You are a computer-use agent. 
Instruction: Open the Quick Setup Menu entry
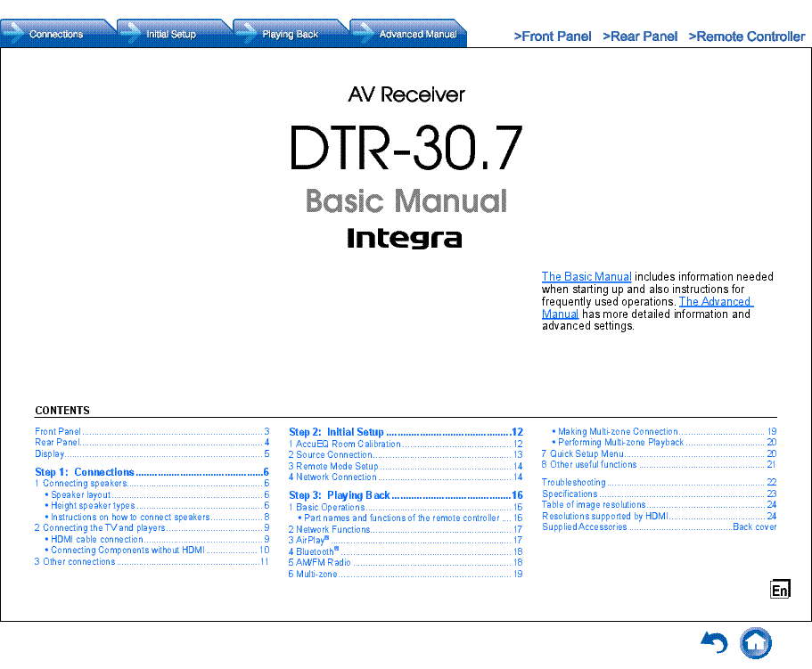tap(586, 453)
